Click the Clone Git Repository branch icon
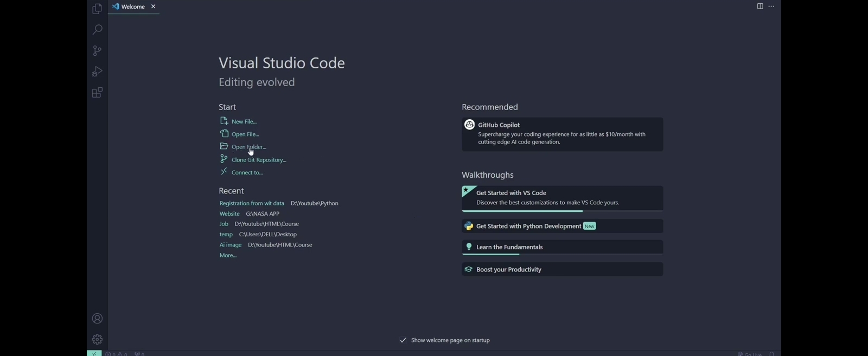 tap(224, 159)
